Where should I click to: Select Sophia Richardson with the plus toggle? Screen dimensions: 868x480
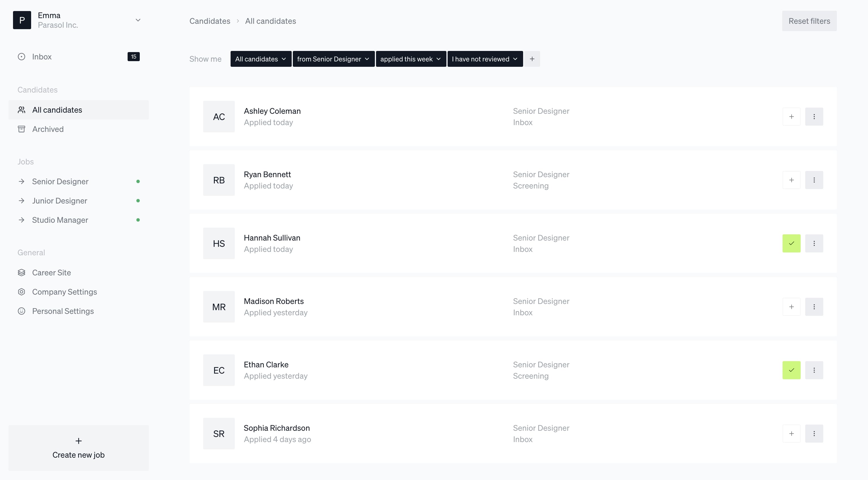click(792, 434)
